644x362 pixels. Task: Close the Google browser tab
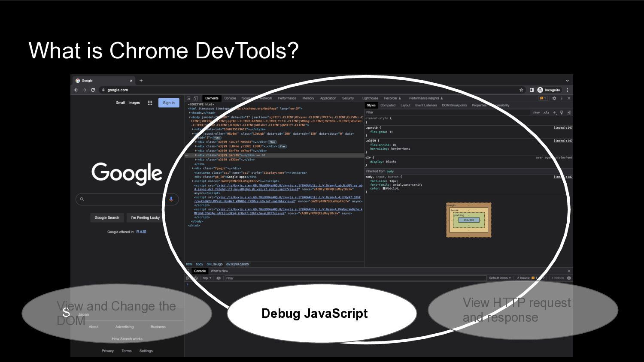coord(131,81)
